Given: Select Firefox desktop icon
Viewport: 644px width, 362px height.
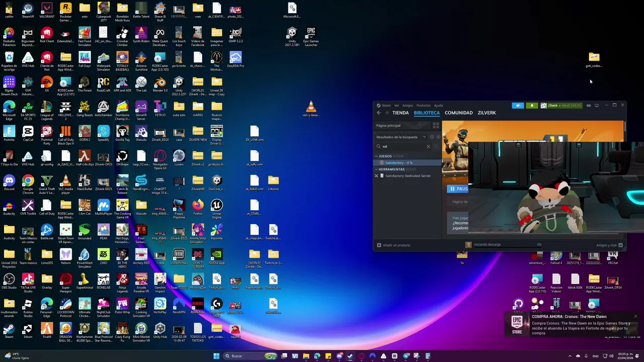Looking at the screenshot, I should point(198,207).
